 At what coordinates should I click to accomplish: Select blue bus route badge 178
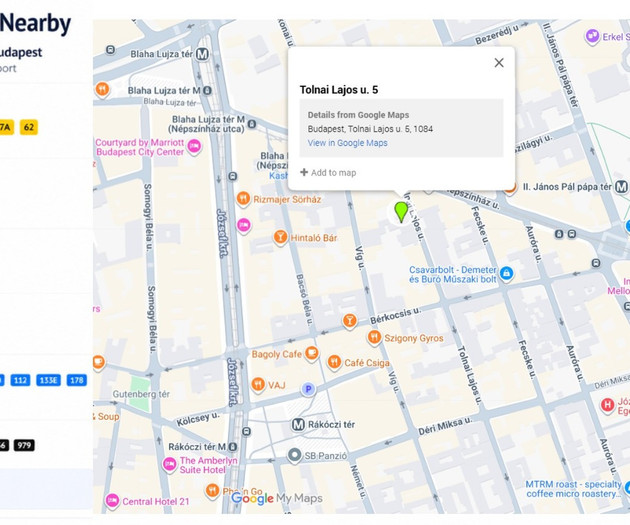point(77,380)
